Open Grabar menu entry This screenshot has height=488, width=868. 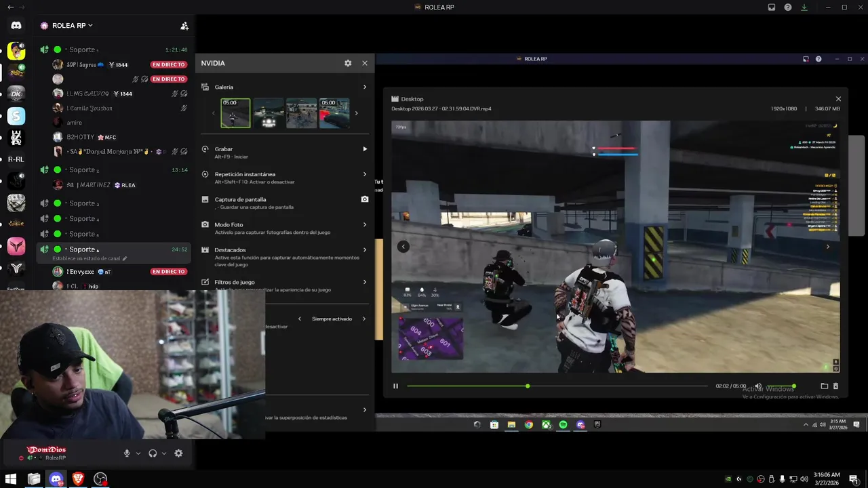pyautogui.click(x=285, y=152)
